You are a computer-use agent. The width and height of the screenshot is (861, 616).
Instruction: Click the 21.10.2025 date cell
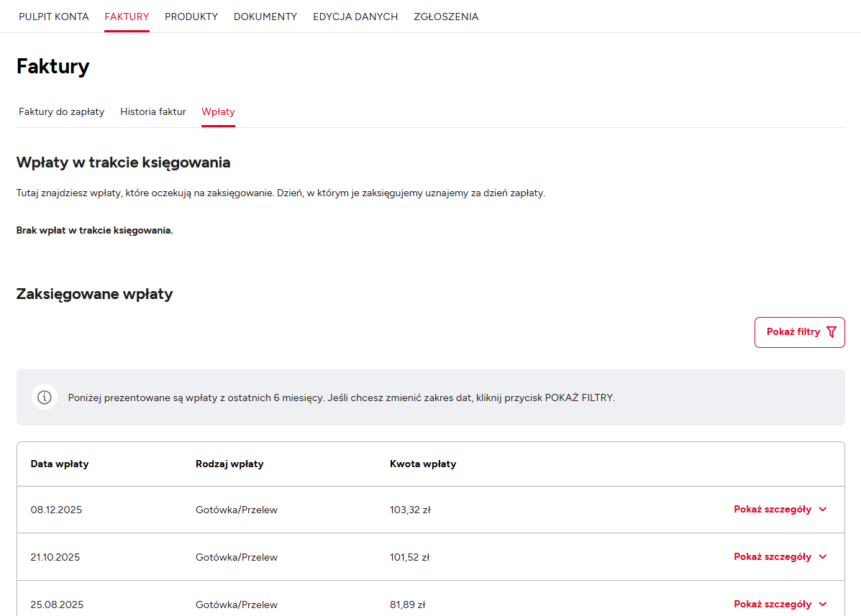(x=55, y=558)
